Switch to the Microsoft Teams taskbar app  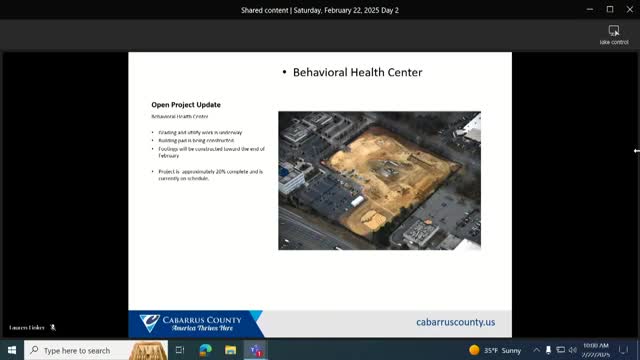click(256, 350)
